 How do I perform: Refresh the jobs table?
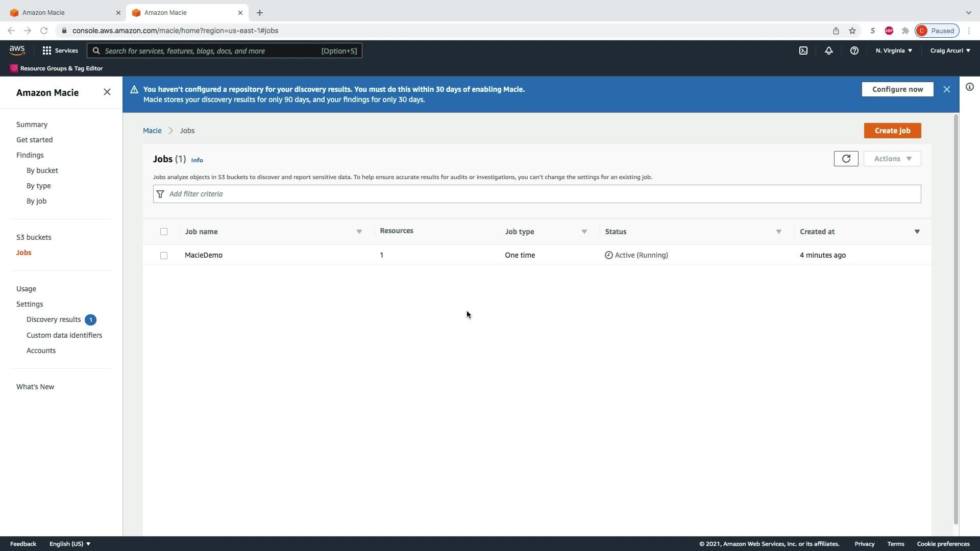[846, 159]
